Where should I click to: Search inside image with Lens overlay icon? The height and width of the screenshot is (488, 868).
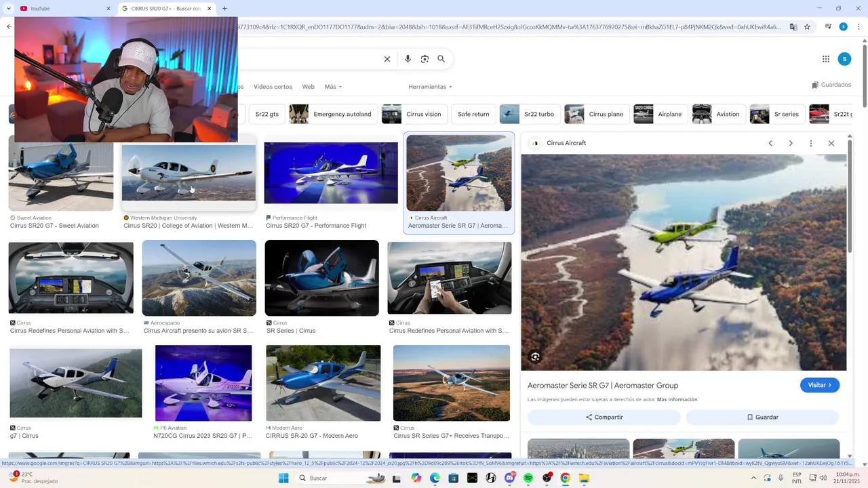(536, 357)
